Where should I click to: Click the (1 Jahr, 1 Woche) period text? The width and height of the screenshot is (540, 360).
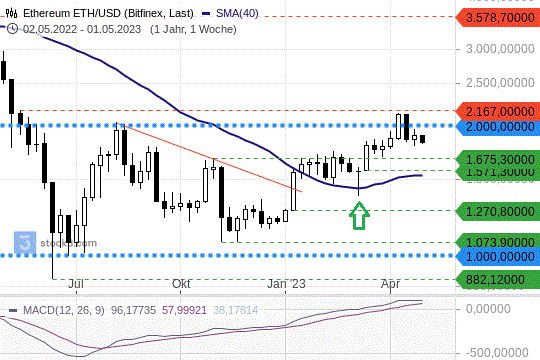(x=193, y=29)
